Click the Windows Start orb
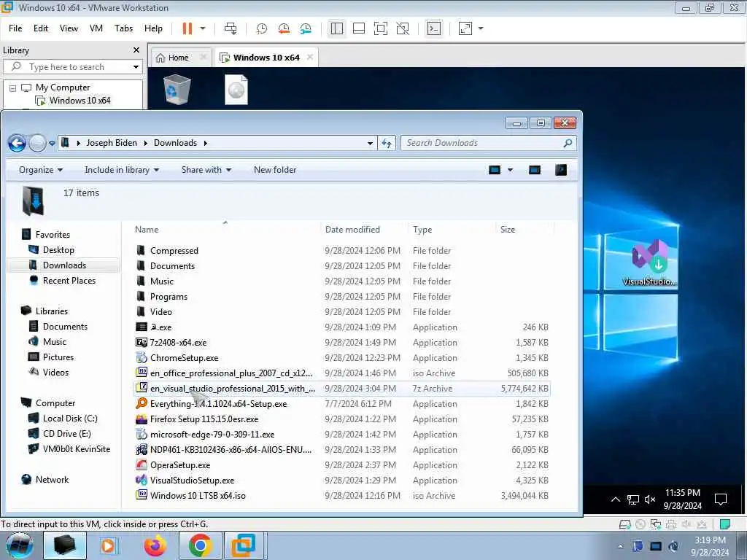The width and height of the screenshot is (747, 560). tap(19, 545)
